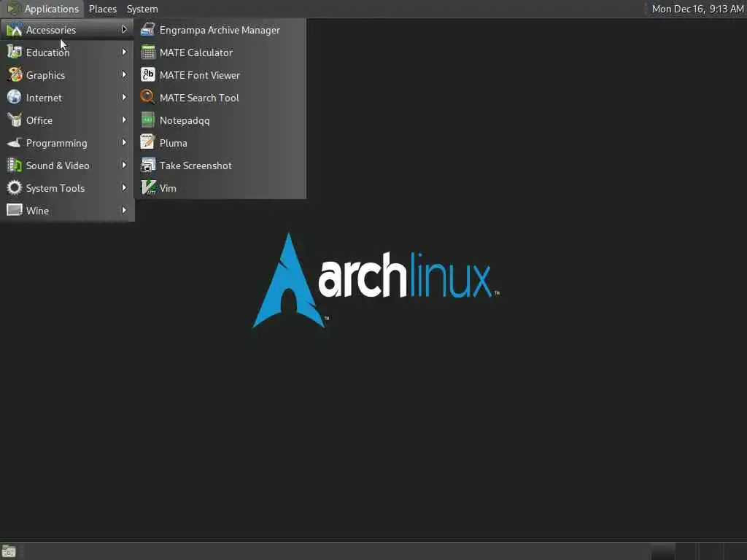Expand the Sound & Video submenu arrow

pyautogui.click(x=124, y=166)
